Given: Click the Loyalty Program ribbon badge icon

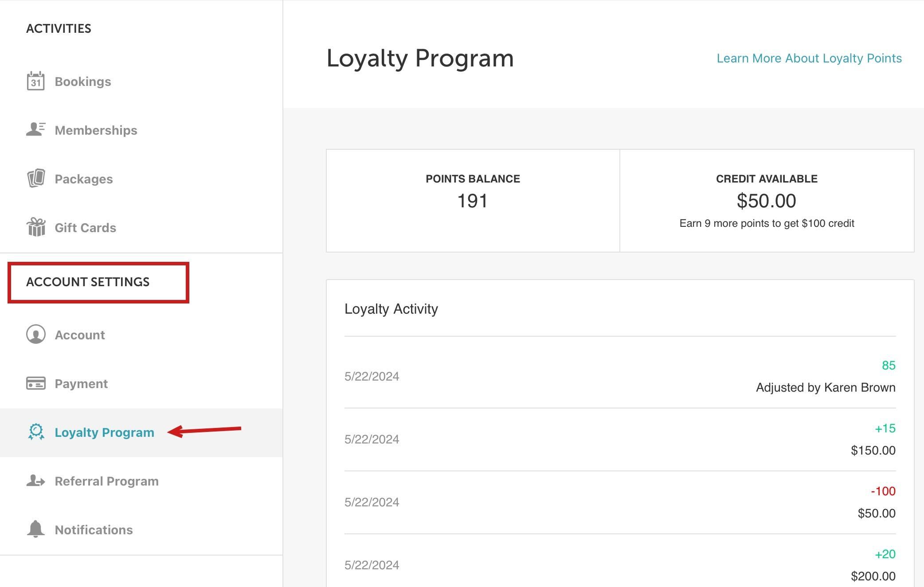Looking at the screenshot, I should (35, 432).
